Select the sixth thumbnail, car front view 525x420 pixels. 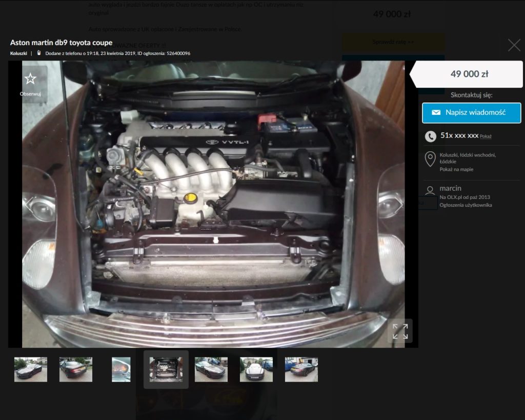coord(256,369)
